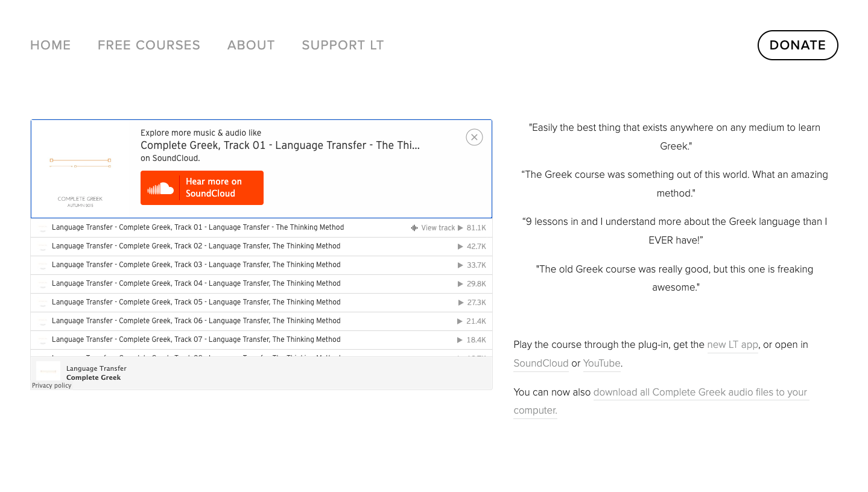Close the SoundCloud explore overlay
This screenshot has width=868, height=492.
click(x=474, y=137)
